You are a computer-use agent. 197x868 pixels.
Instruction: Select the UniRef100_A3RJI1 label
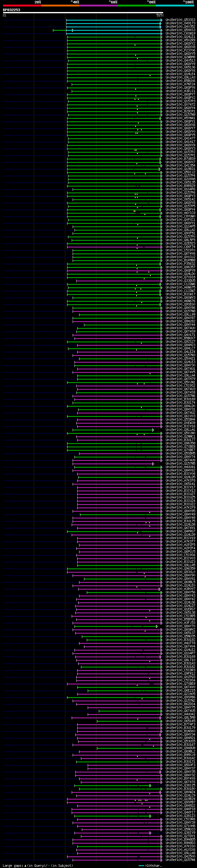coord(180,91)
